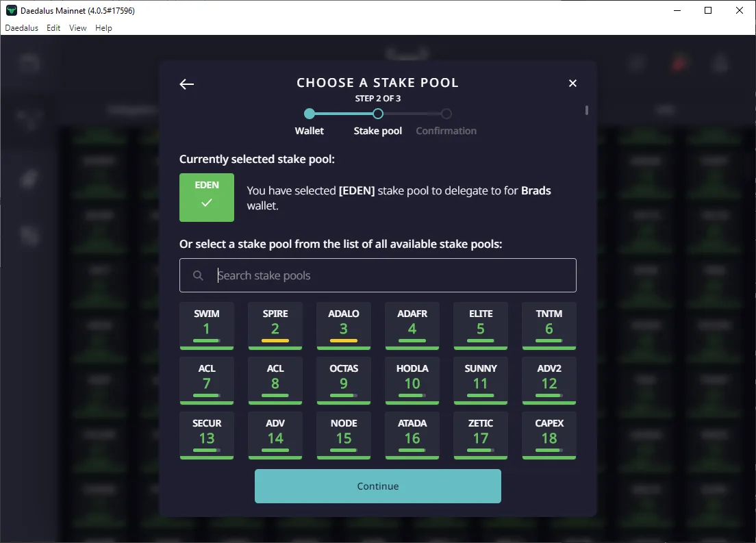Choose ACL stake pool ranked 7
Image resolution: width=756 pixels, height=543 pixels.
click(x=207, y=381)
